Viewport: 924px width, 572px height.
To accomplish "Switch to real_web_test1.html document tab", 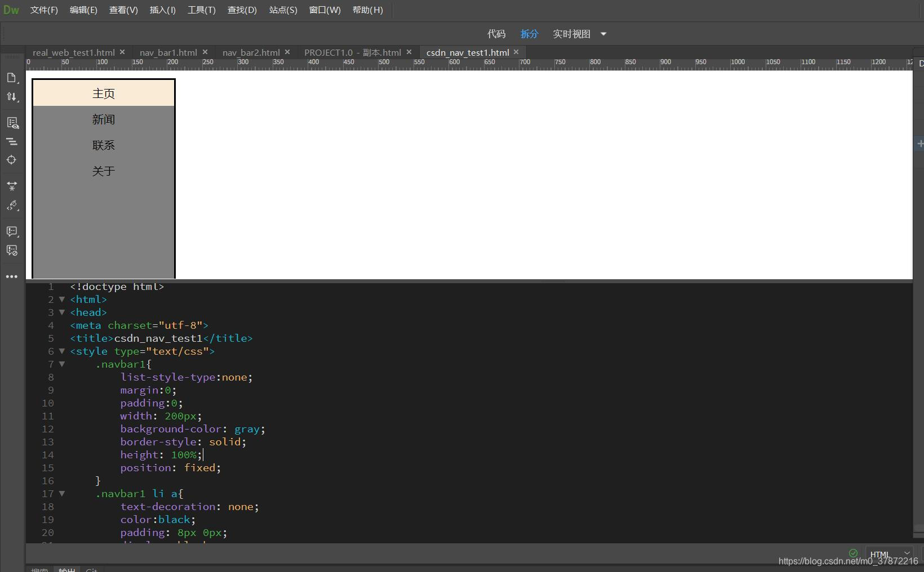I will (x=74, y=52).
